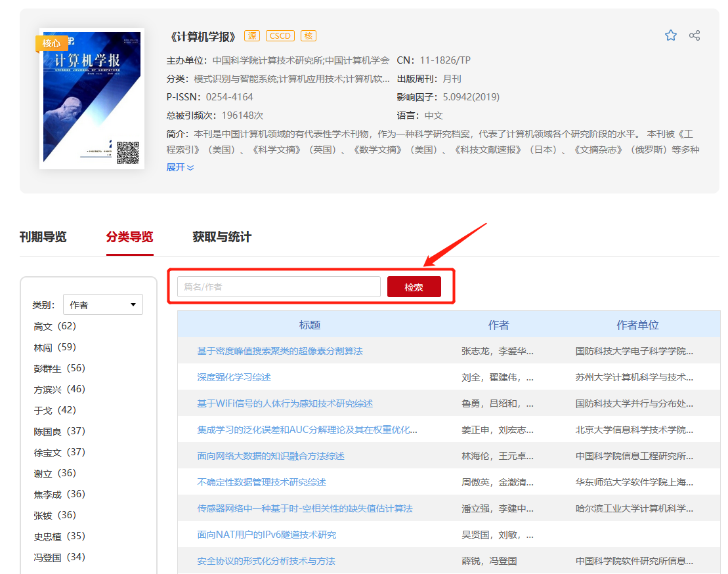This screenshot has width=728, height=574.
Task: Filter by author 史忠植 (35)
Action: 60,537
